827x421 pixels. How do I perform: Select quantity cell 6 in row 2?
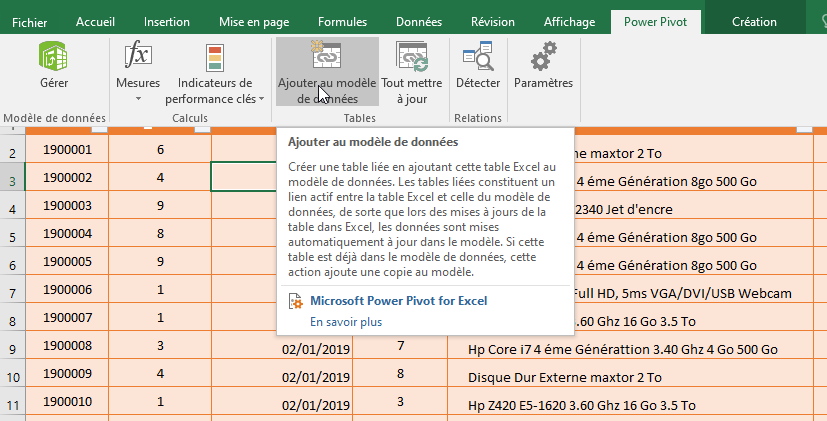160,149
